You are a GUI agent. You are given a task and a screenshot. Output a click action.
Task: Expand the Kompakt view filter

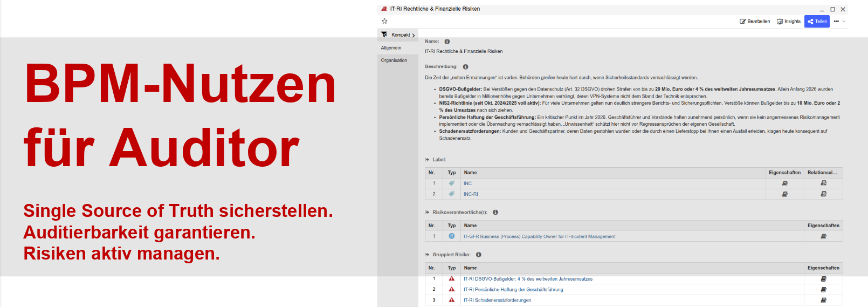[398, 35]
